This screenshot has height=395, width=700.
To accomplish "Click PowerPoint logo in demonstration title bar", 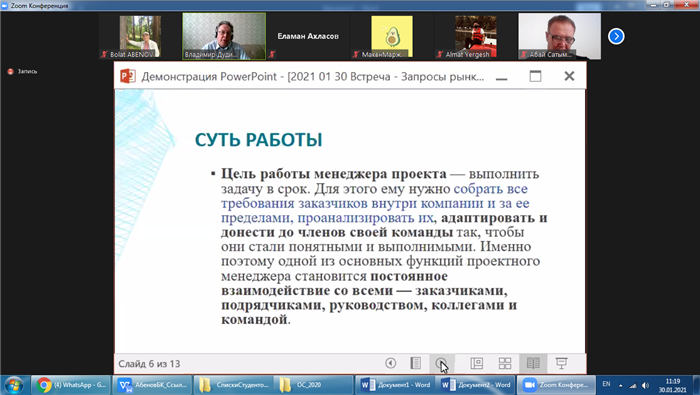I will tap(128, 76).
